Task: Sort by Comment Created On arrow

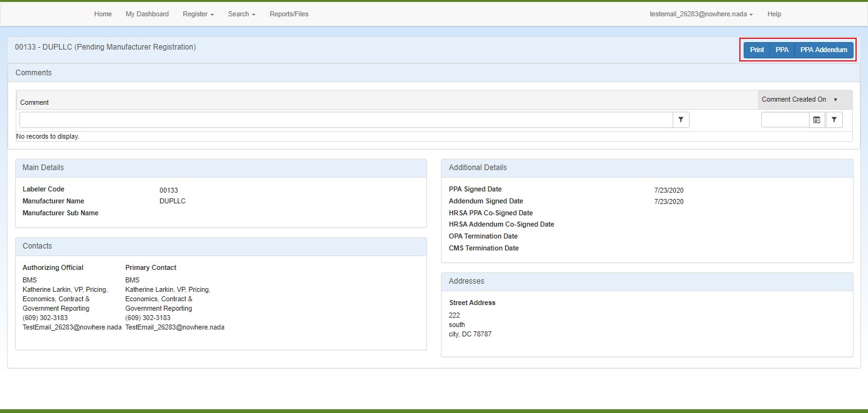Action: click(835, 100)
